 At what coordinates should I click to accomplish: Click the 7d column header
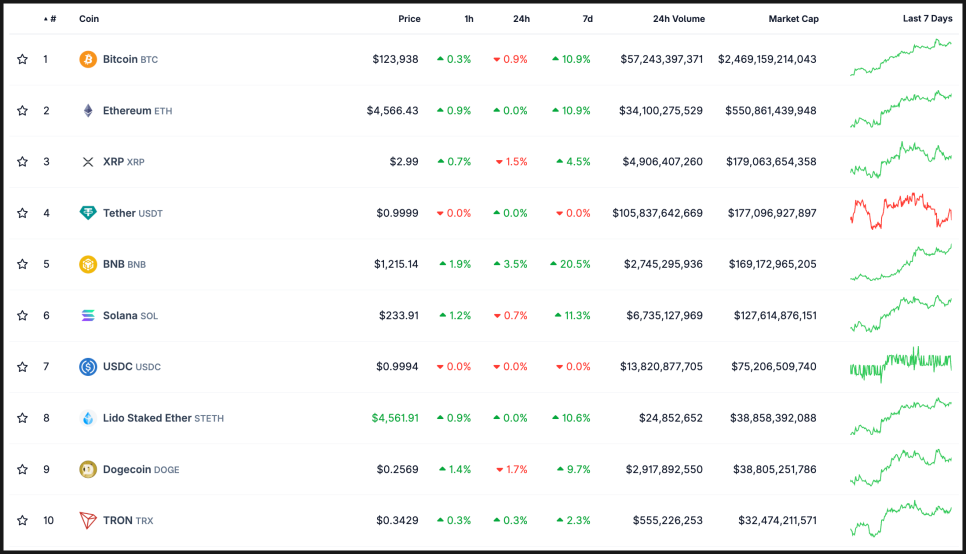pyautogui.click(x=587, y=19)
